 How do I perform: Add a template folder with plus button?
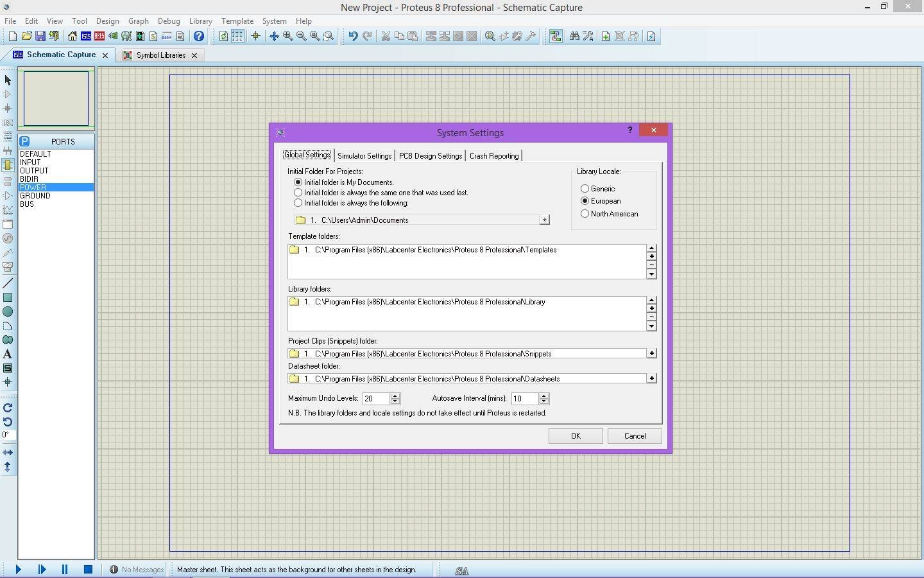(x=651, y=256)
